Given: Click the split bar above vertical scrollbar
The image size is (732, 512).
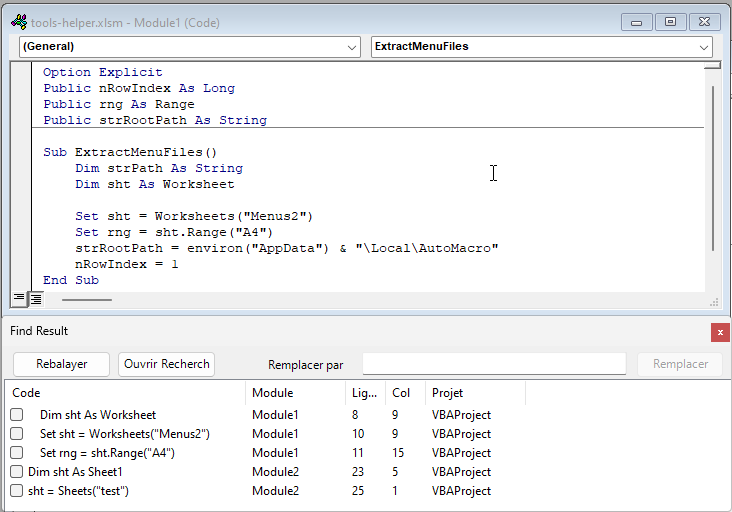Looking at the screenshot, I should coord(713,66).
